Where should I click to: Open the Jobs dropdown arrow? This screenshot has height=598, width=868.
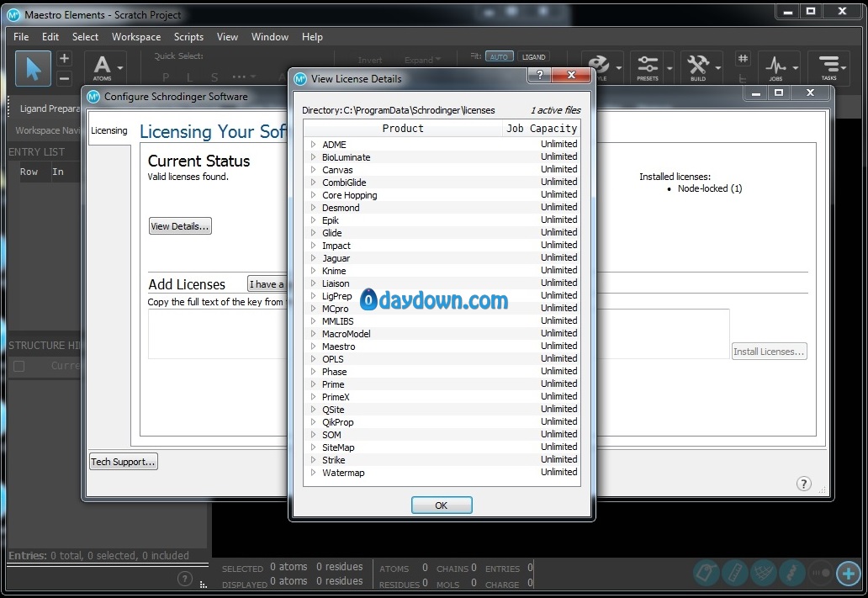[x=796, y=68]
